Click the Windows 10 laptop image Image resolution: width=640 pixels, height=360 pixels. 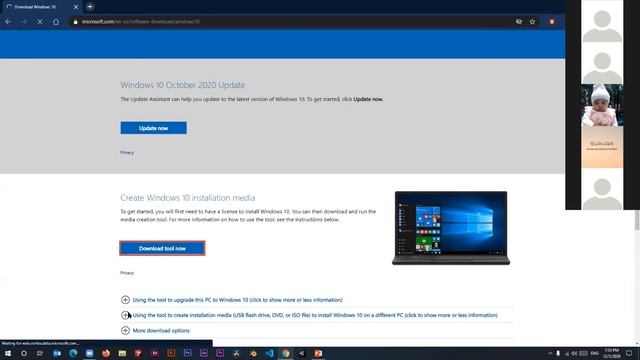click(x=451, y=228)
